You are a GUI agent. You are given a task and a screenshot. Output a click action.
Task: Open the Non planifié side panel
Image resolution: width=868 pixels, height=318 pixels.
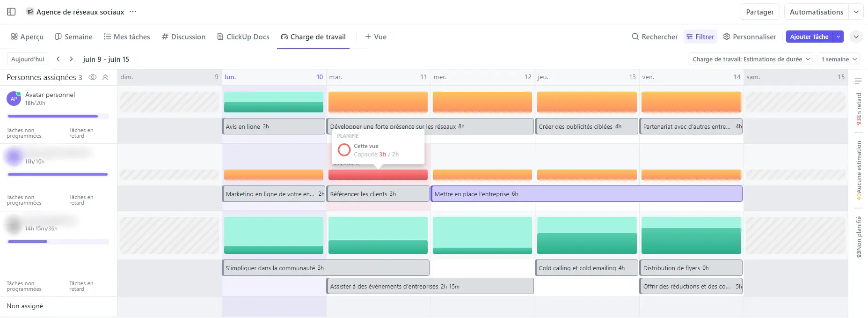click(x=859, y=237)
